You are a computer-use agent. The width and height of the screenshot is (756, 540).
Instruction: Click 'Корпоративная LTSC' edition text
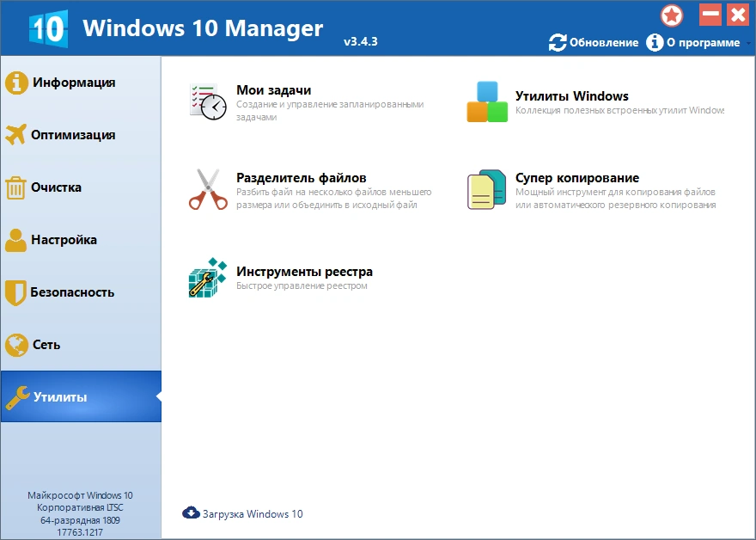pos(80,507)
